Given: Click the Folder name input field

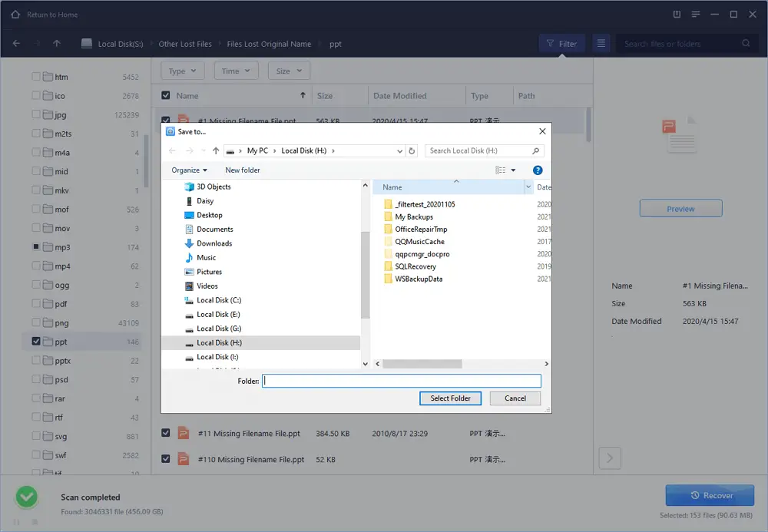Looking at the screenshot, I should (400, 381).
